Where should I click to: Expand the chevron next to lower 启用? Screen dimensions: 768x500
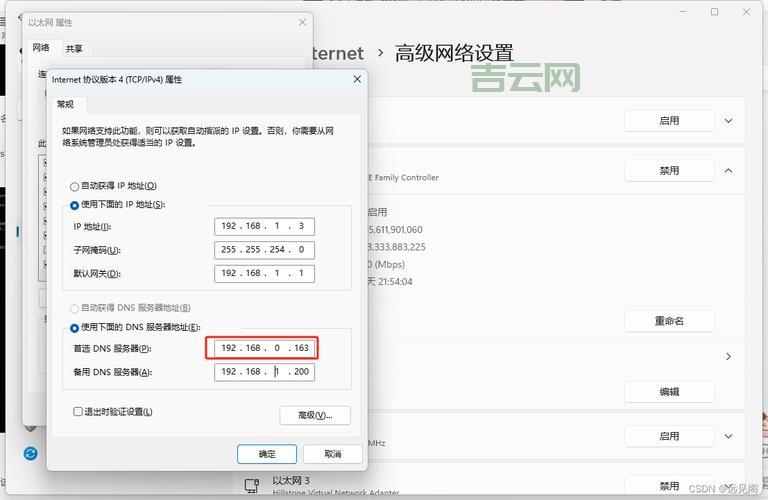728,436
